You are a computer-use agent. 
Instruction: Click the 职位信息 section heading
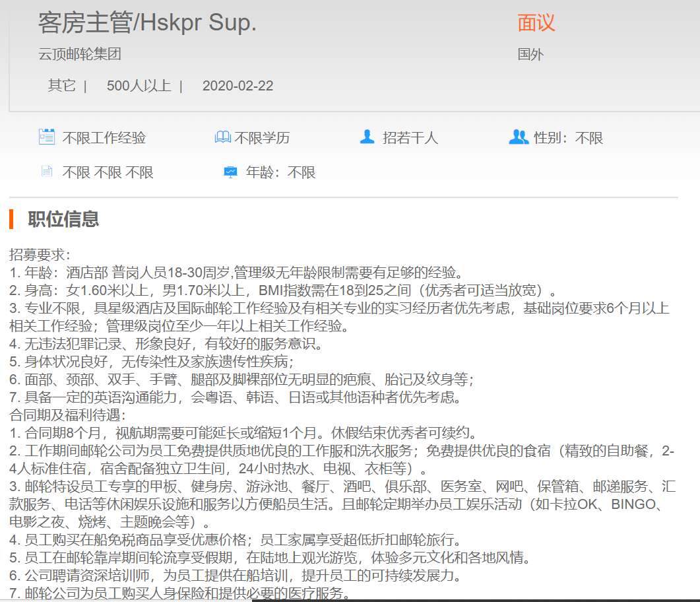coord(63,219)
